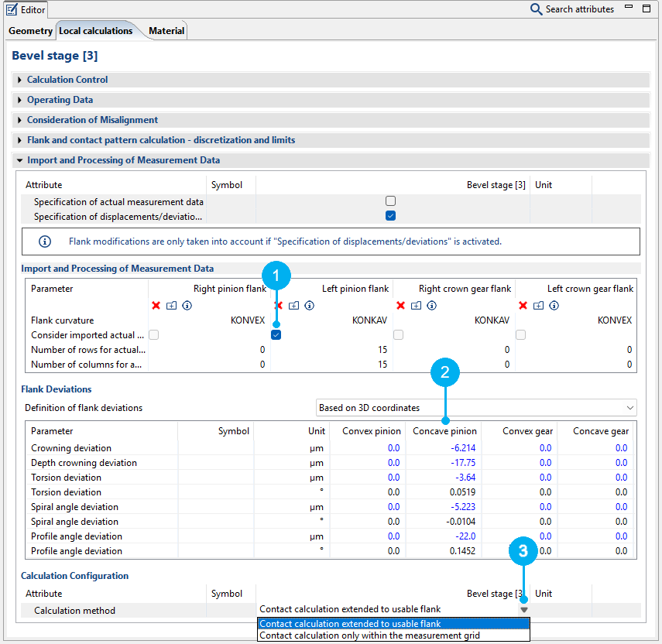Maximize the Editor panel

[647, 8]
